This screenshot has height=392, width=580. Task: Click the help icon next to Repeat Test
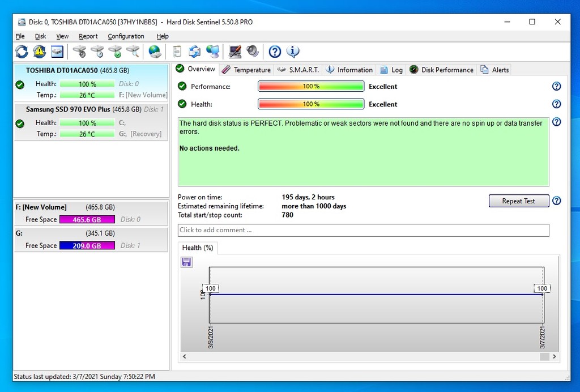point(556,201)
